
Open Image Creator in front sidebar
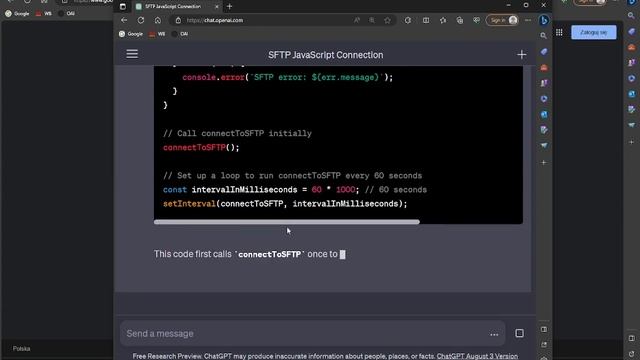click(x=544, y=130)
